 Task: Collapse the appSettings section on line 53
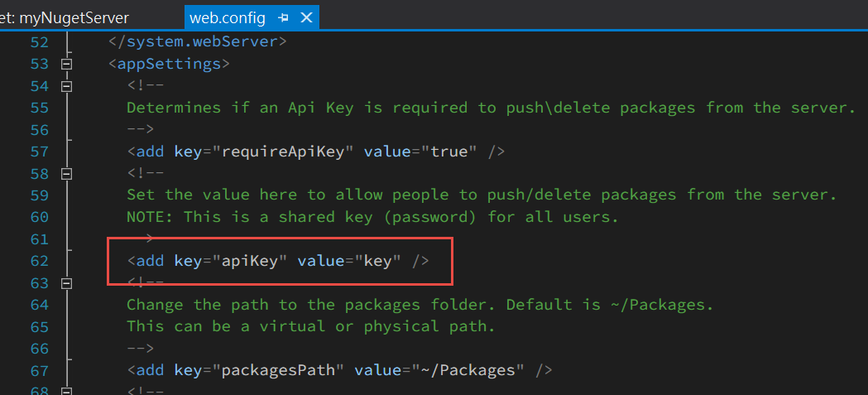point(66,65)
